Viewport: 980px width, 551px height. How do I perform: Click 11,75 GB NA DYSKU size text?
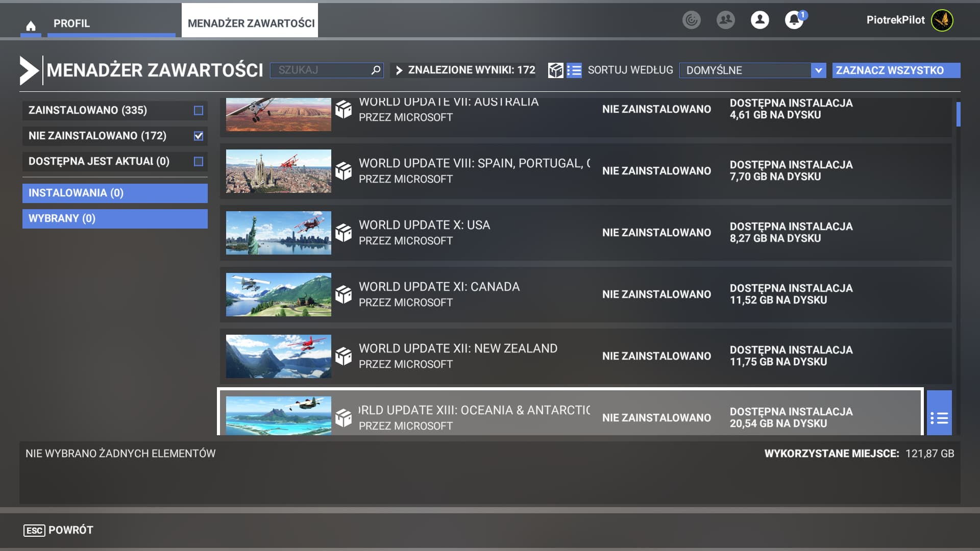[778, 362]
